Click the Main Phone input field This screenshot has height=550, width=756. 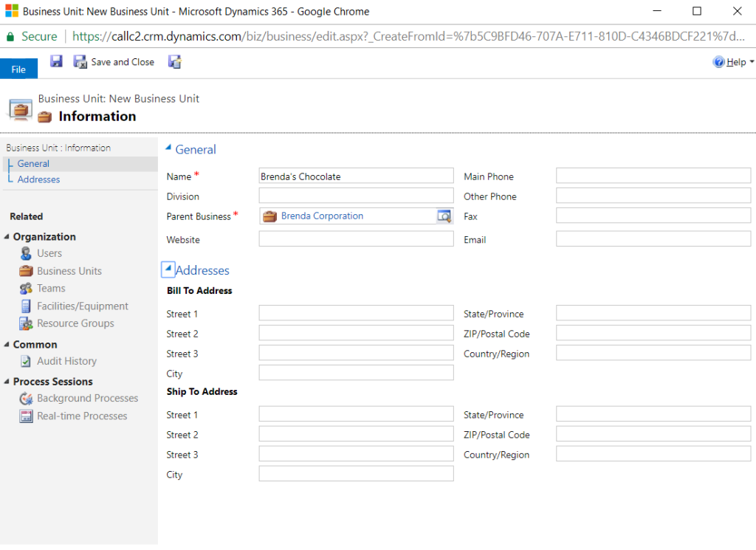pos(653,176)
